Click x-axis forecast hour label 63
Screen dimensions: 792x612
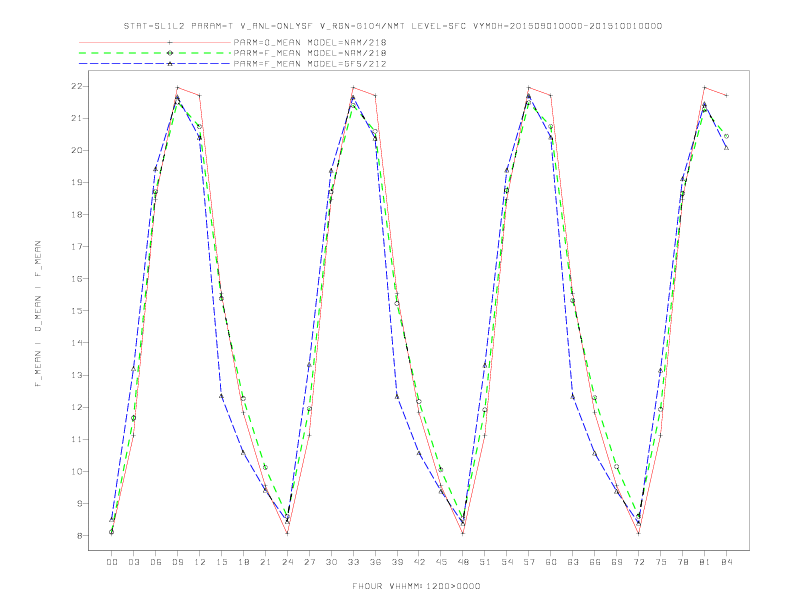(x=573, y=562)
